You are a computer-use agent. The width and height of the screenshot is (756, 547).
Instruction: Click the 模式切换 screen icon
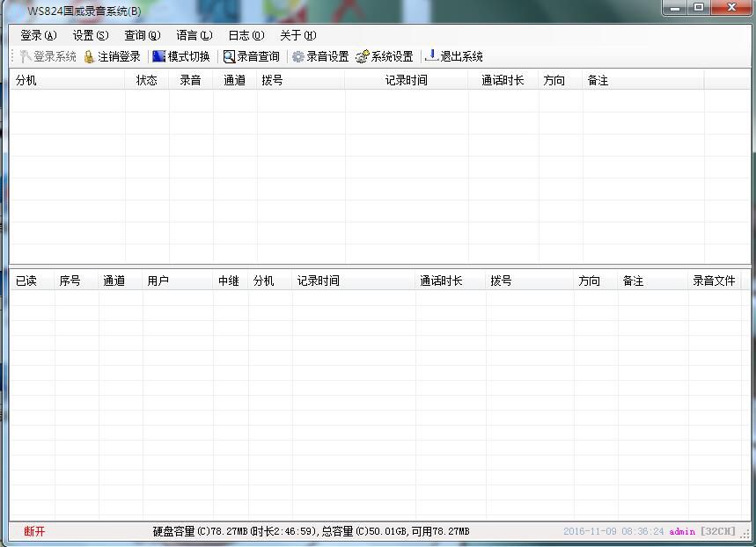(x=158, y=56)
